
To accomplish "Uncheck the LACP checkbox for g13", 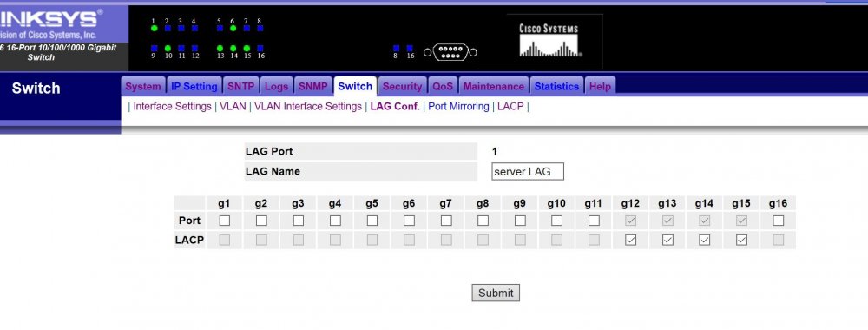I will 667,241.
